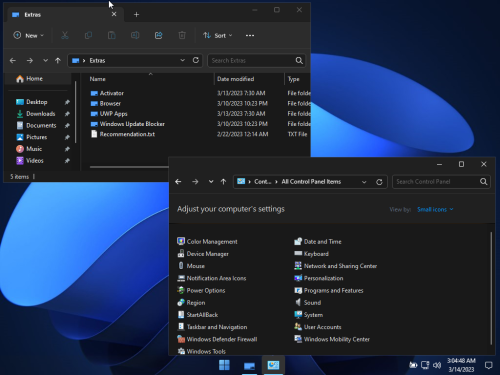Open the New dropdown in Explorer
This screenshot has width=500, height=375.
pyautogui.click(x=28, y=35)
